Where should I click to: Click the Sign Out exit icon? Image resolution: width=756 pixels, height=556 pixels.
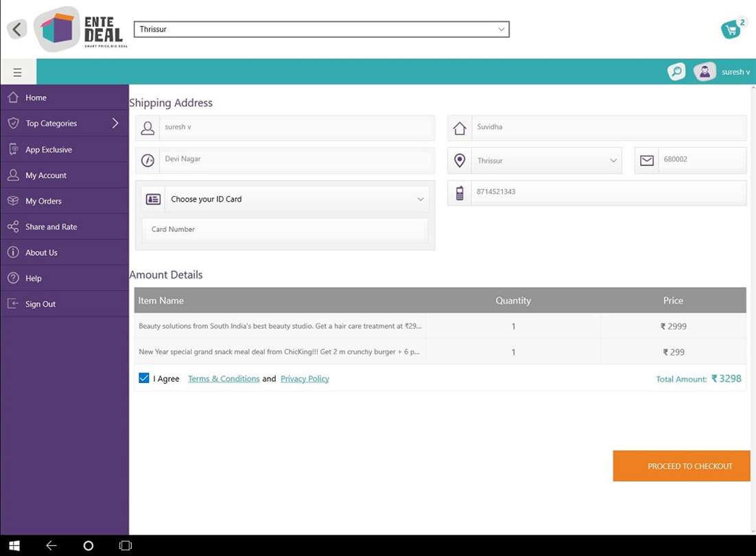pos(13,304)
